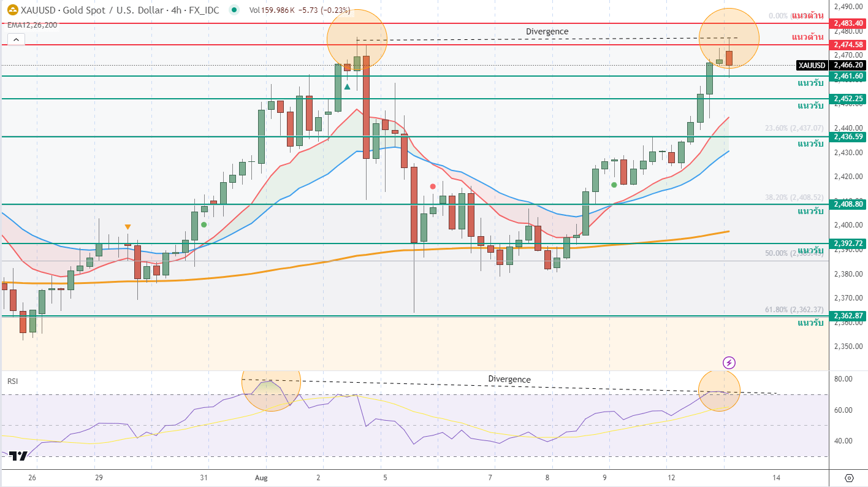Click the gold coin symbol logo

pyautogui.click(x=12, y=10)
